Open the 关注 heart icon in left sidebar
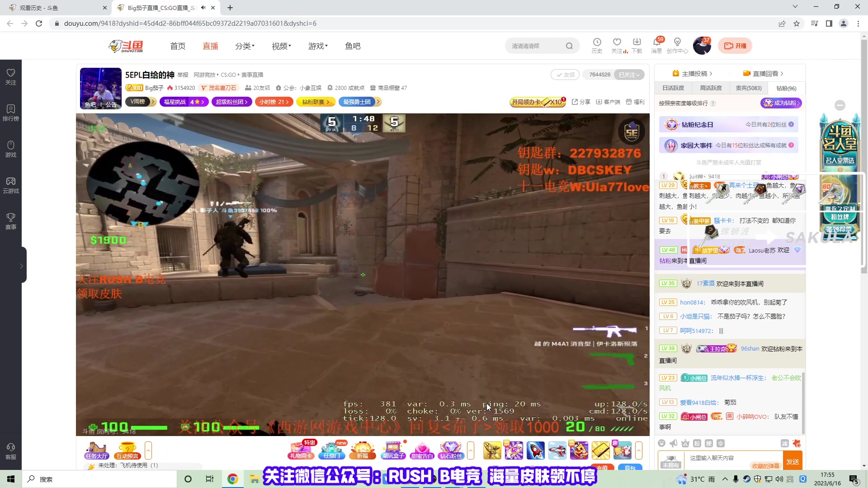The width and height of the screenshot is (868, 488). pos(11,76)
